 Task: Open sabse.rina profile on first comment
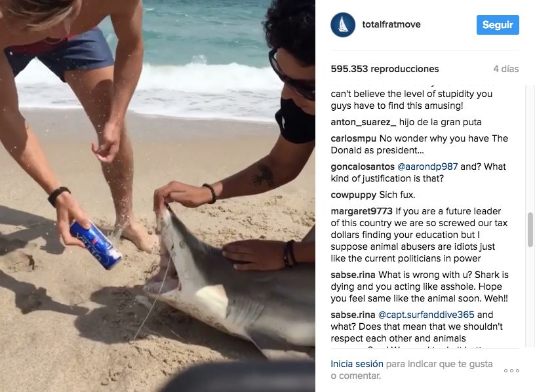(x=353, y=275)
